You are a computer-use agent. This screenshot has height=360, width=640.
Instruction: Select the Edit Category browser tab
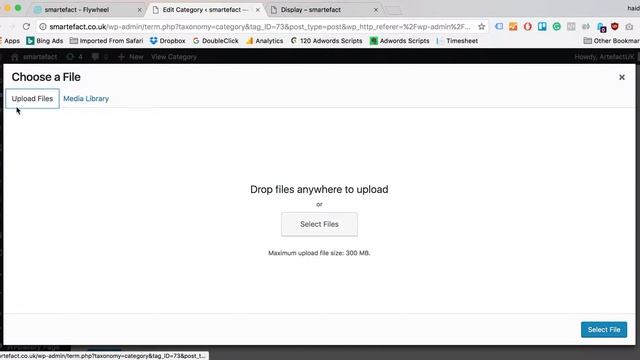(206, 10)
